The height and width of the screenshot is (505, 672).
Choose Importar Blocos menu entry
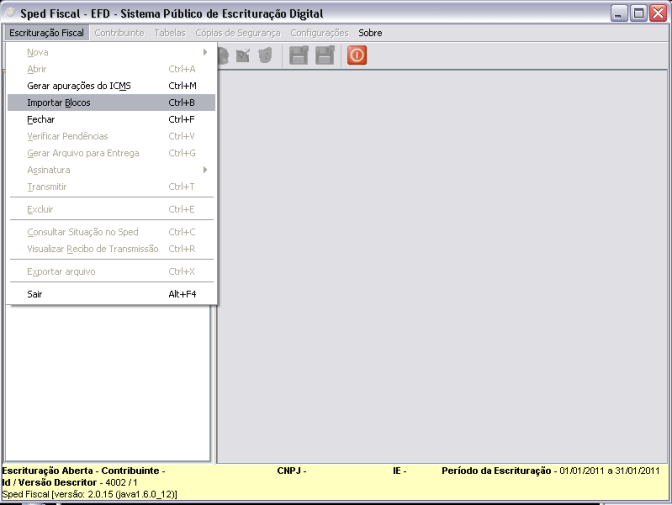(x=111, y=102)
